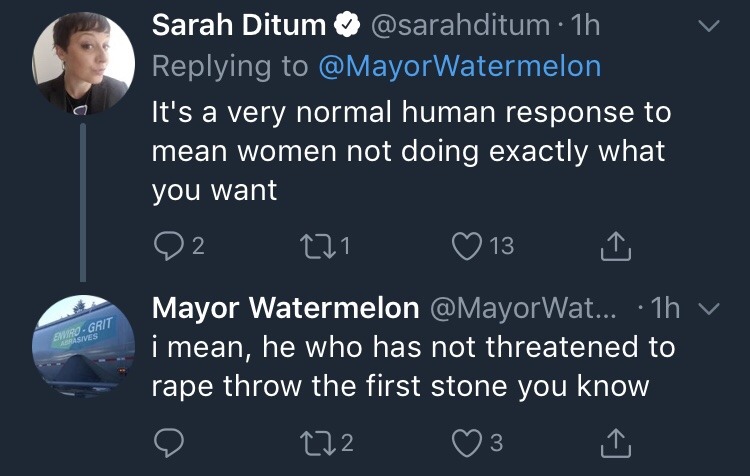750x476 pixels.
Task: Open Sarah Ditum's profile picture
Action: (84, 65)
